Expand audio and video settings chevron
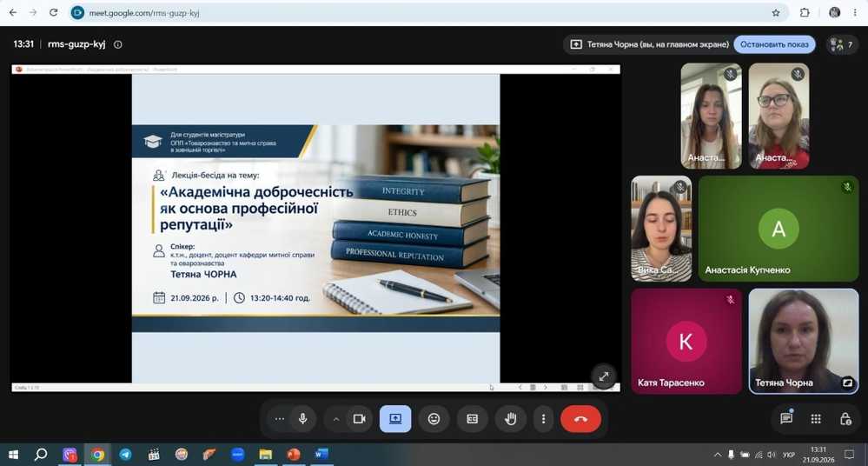868x466 pixels. 336,419
